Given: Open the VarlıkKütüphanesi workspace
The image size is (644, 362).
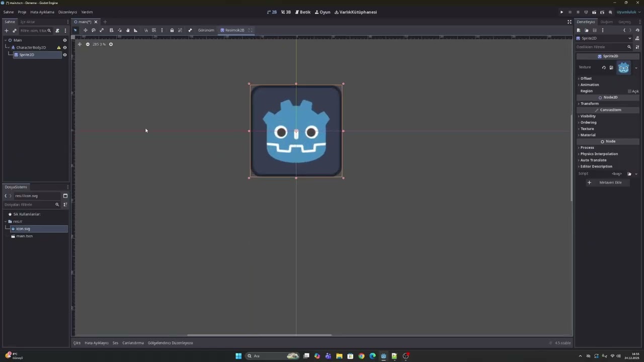Looking at the screenshot, I should (x=356, y=12).
